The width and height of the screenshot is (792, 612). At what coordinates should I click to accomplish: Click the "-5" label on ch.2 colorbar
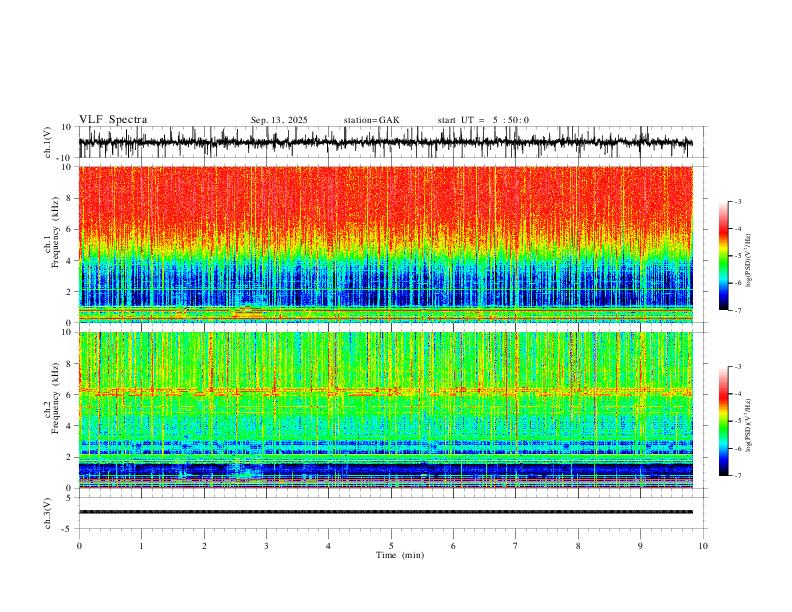(737, 421)
